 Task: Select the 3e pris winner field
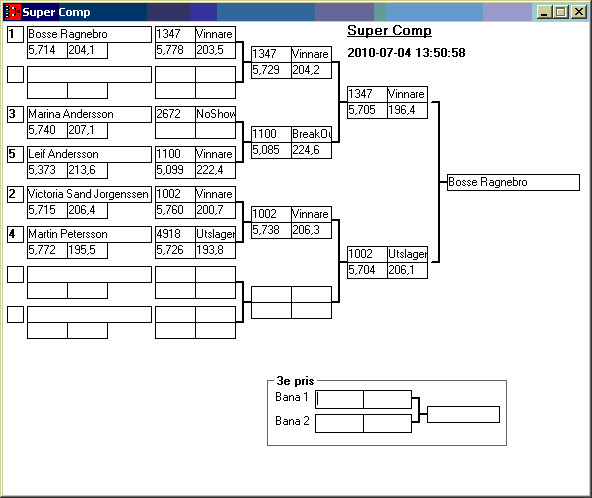pos(464,415)
